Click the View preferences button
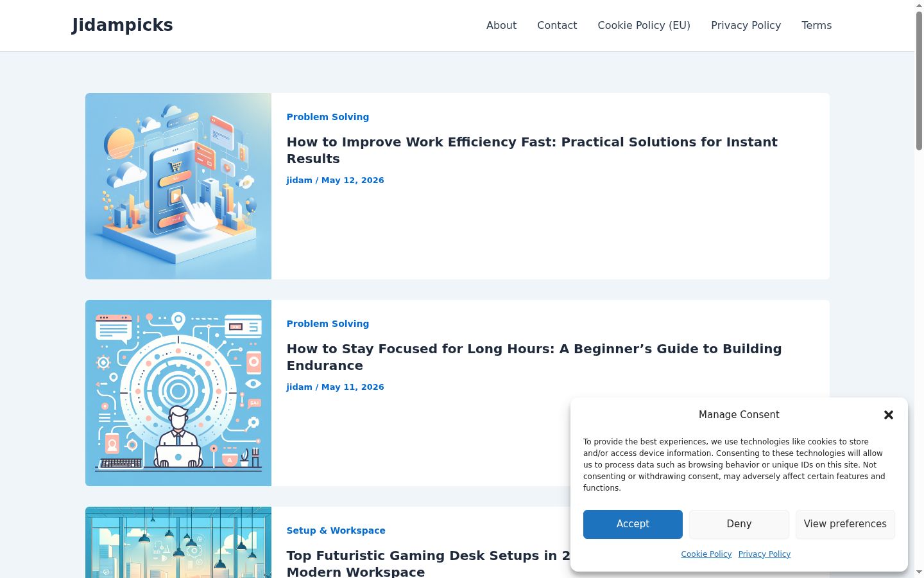The height and width of the screenshot is (578, 924). point(845,524)
